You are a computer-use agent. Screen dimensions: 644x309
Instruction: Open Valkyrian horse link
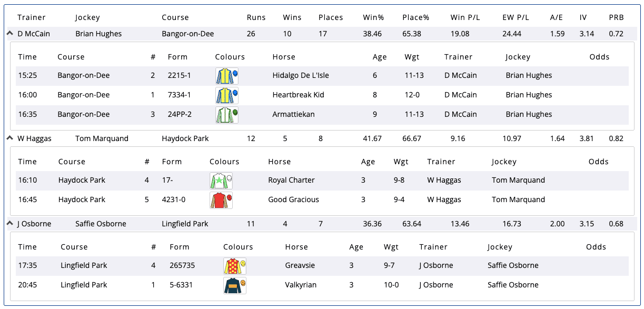301,285
